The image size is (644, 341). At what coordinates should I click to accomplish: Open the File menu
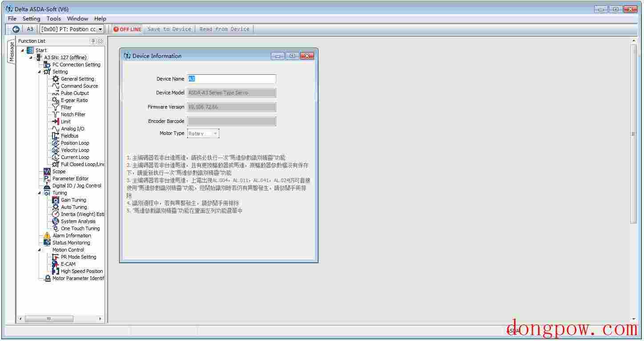(x=12, y=19)
